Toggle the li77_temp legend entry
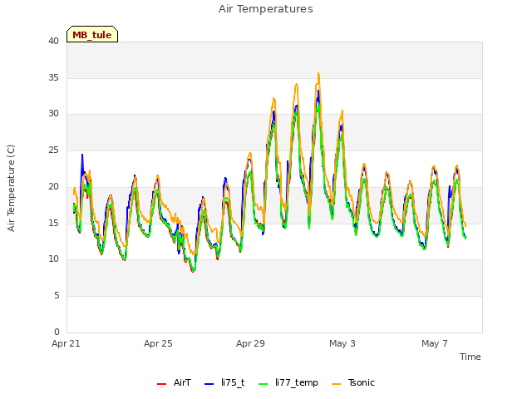This screenshot has height=399, width=532. click(288, 382)
